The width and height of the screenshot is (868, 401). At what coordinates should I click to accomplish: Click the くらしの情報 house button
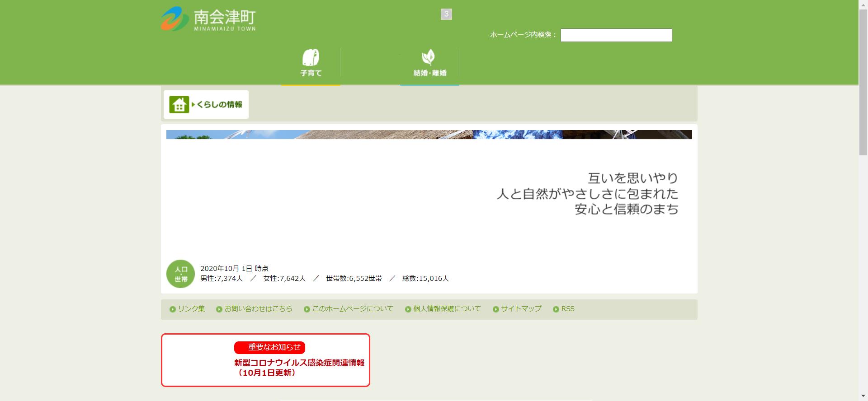point(206,104)
